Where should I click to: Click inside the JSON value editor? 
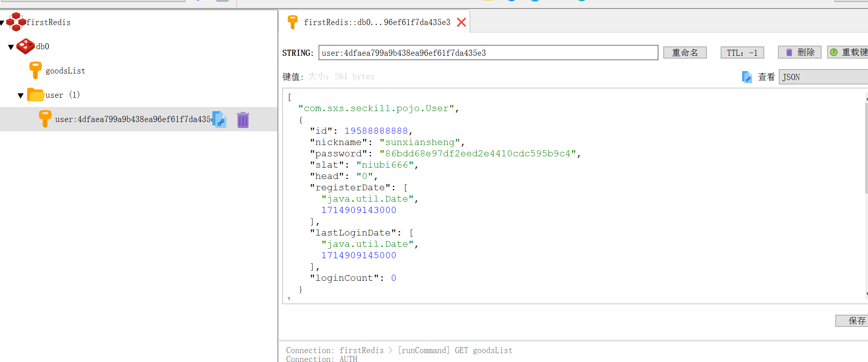(x=573, y=196)
